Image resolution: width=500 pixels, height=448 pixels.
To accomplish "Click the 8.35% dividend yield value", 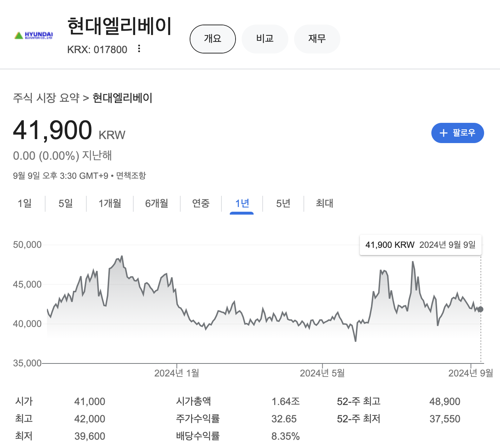I will point(286,436).
